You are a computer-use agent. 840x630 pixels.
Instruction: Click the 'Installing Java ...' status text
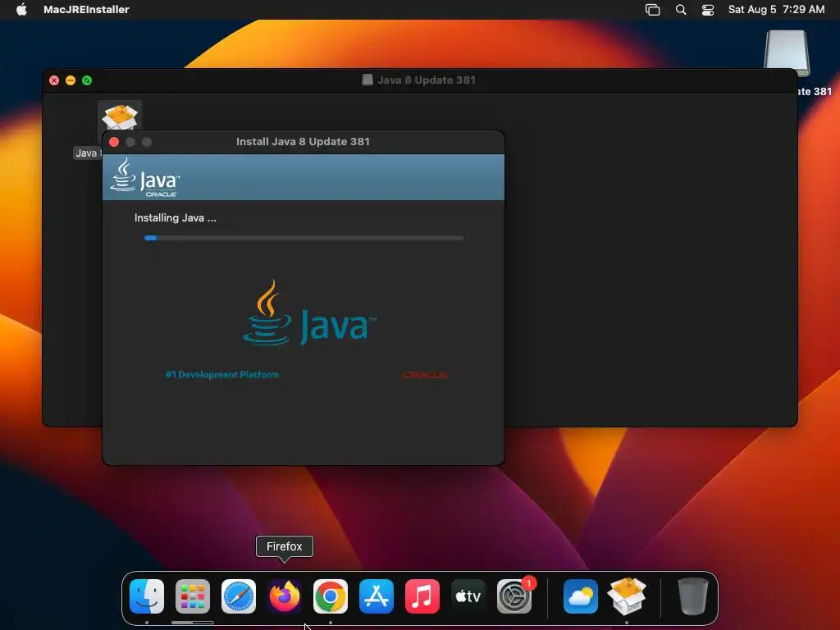(x=176, y=218)
